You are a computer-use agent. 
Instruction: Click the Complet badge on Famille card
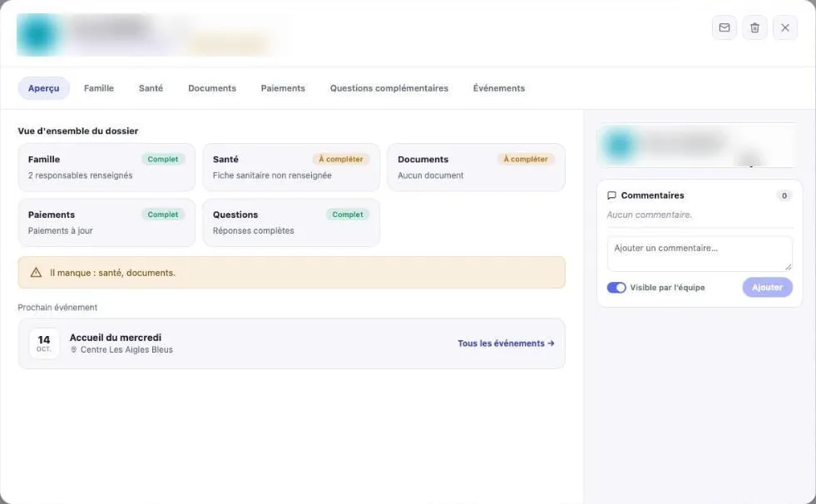[163, 159]
